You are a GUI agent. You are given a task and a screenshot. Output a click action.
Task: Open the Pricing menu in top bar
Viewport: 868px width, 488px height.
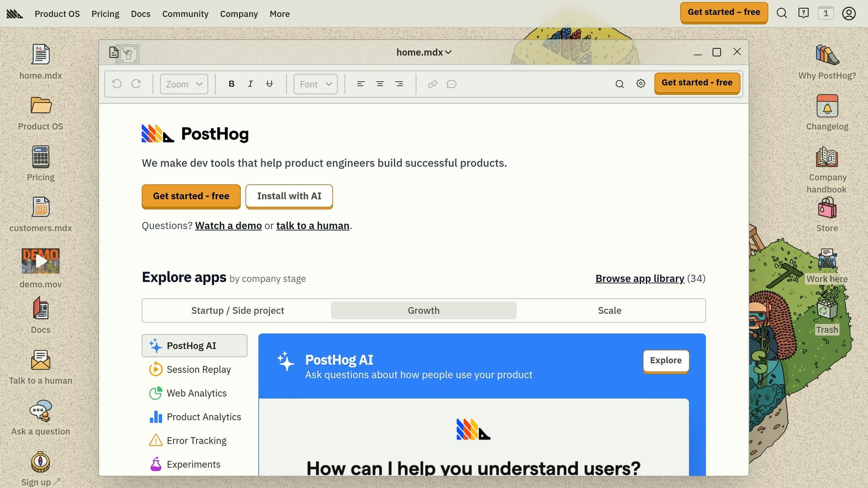tap(105, 14)
